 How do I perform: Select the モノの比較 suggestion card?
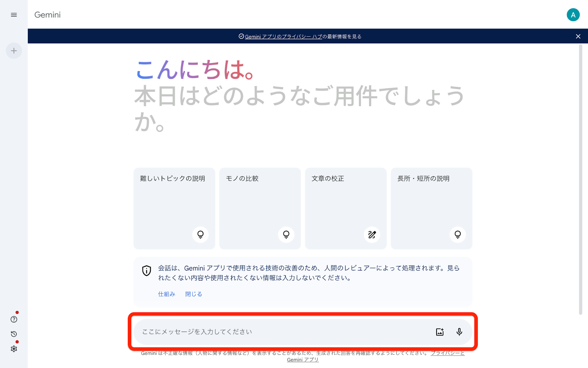click(260, 208)
